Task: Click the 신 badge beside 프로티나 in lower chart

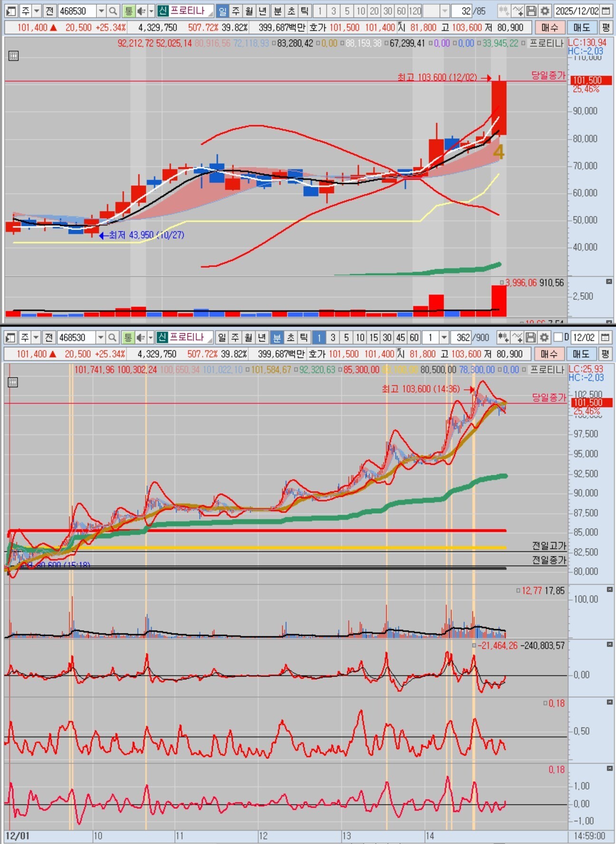Action: pos(162,337)
